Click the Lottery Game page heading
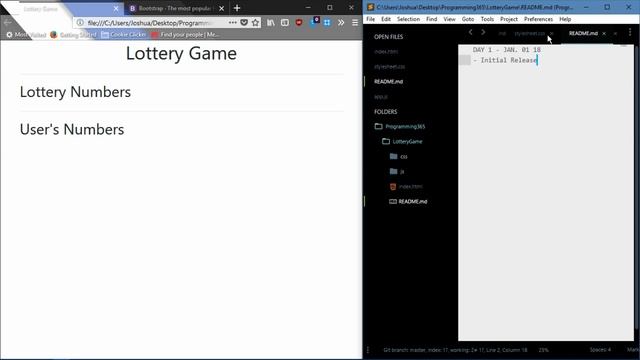Screen dimensions: 640x360 (181, 53)
